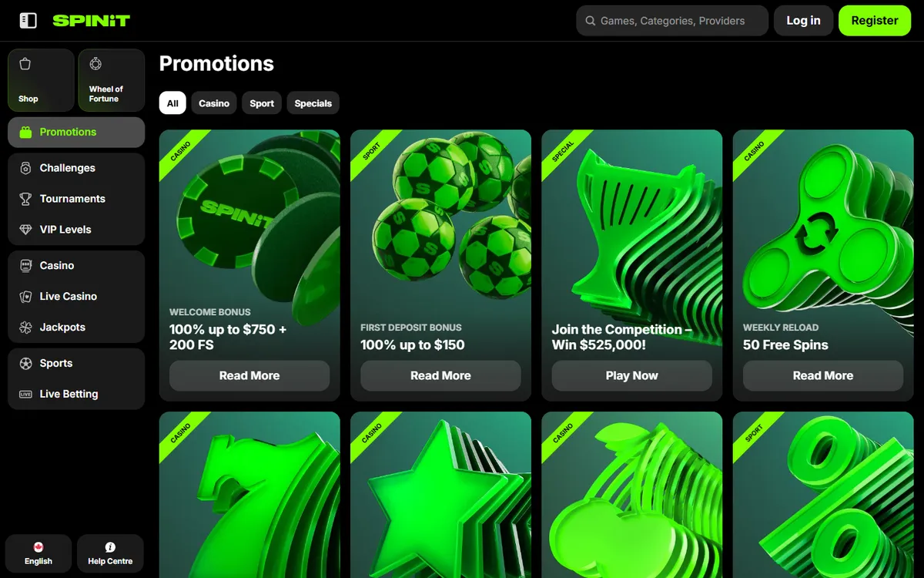Click the Jackpots clover icon

(25, 327)
